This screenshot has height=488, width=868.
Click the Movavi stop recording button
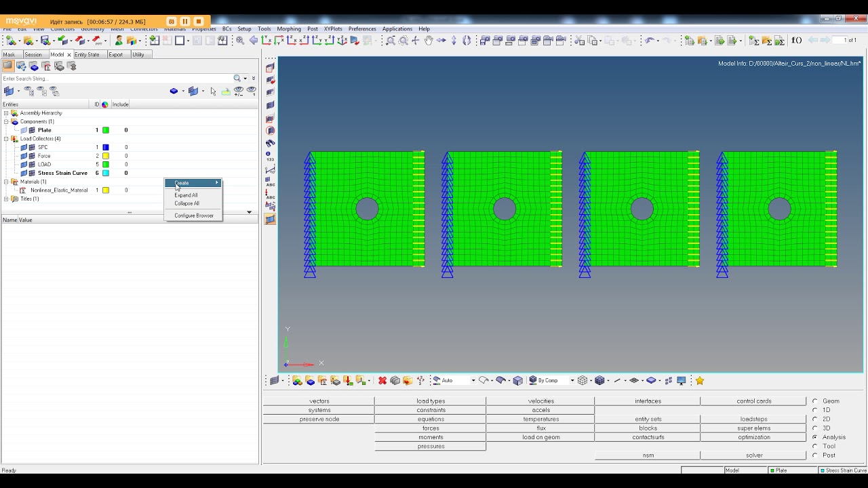(199, 22)
